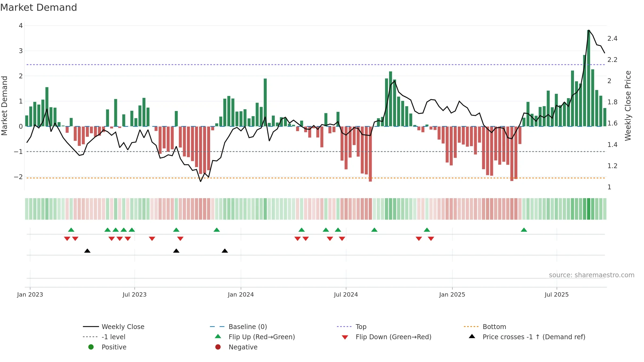Toggle the Top legend label
Image resolution: width=644 pixels, height=362 pixels.
click(361, 327)
